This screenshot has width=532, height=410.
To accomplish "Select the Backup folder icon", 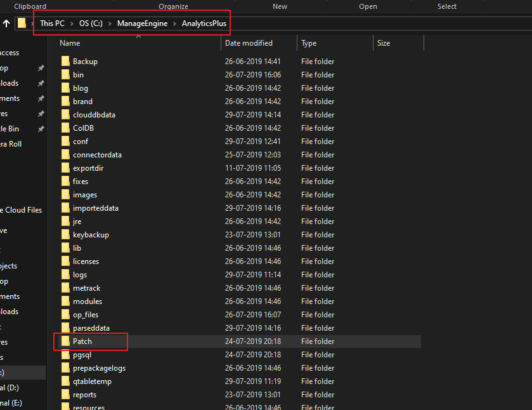I will (65, 61).
